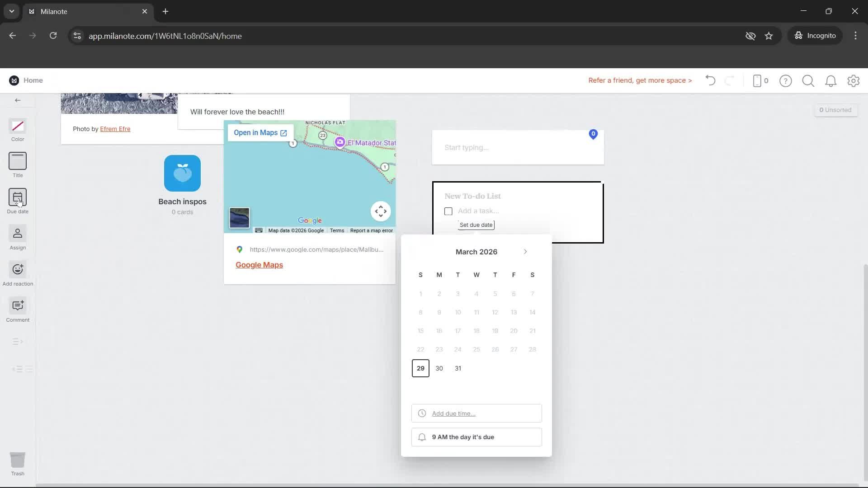Image resolution: width=868 pixels, height=488 pixels.
Task: Open the Assign tool
Action: point(17,237)
